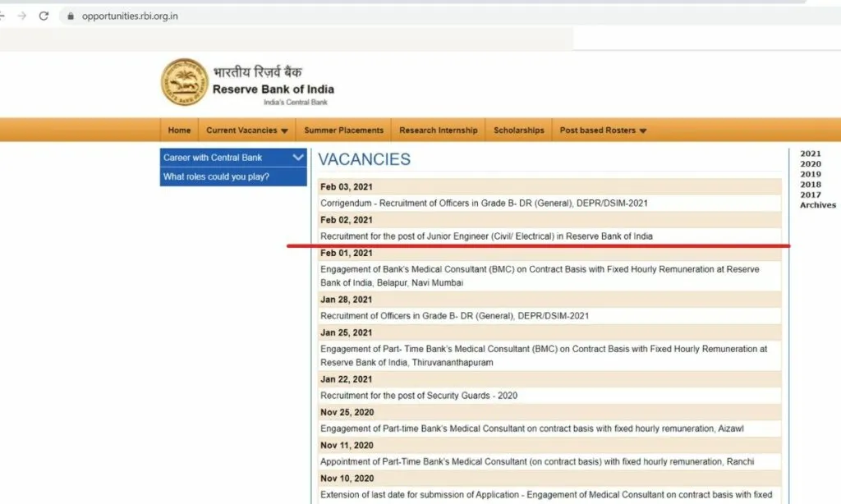Open Jan 28 Recruitment of Officers Grade B link
The image size is (841, 504).
coord(454,316)
